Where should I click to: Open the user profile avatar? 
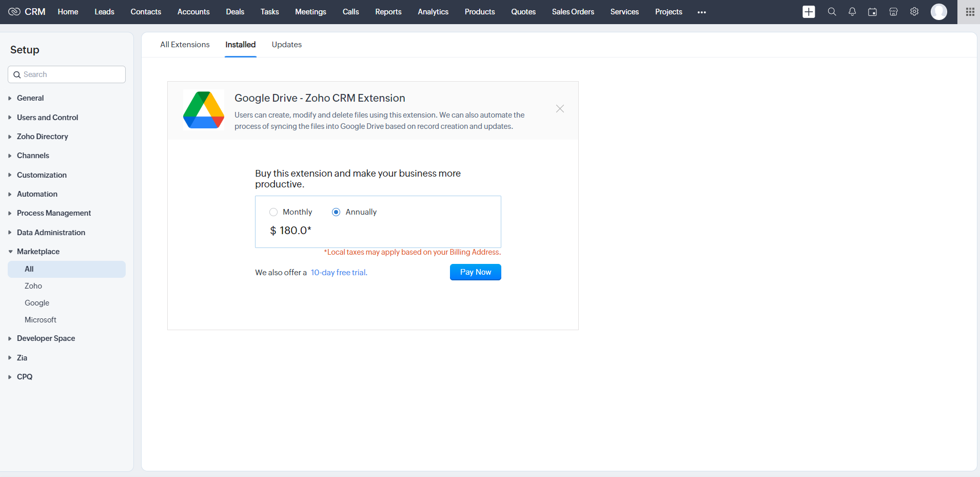(x=939, y=12)
